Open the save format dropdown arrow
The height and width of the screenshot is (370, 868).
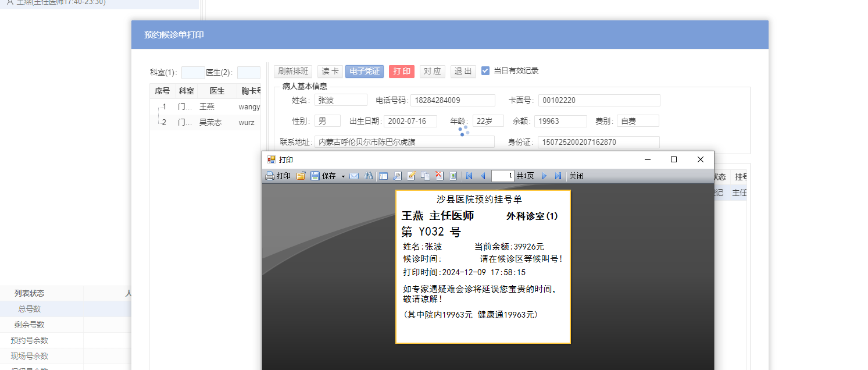pyautogui.click(x=343, y=176)
